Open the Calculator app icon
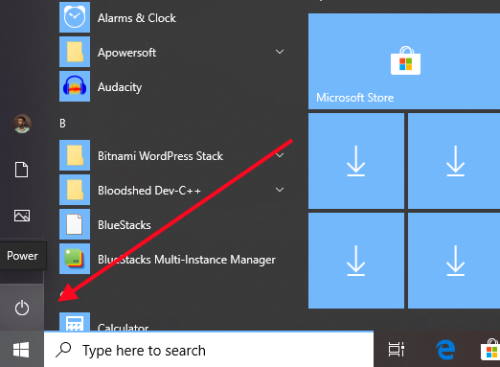 tap(75, 322)
